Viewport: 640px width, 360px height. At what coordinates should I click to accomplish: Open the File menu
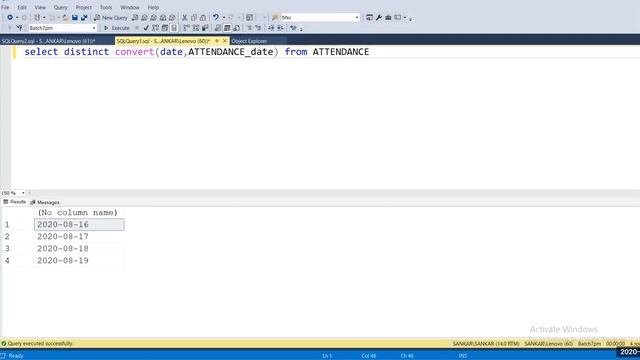pyautogui.click(x=5, y=7)
